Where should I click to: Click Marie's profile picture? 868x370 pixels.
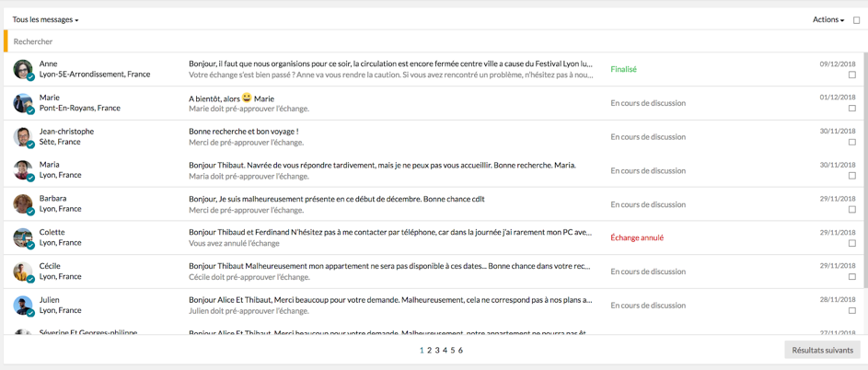click(23, 103)
